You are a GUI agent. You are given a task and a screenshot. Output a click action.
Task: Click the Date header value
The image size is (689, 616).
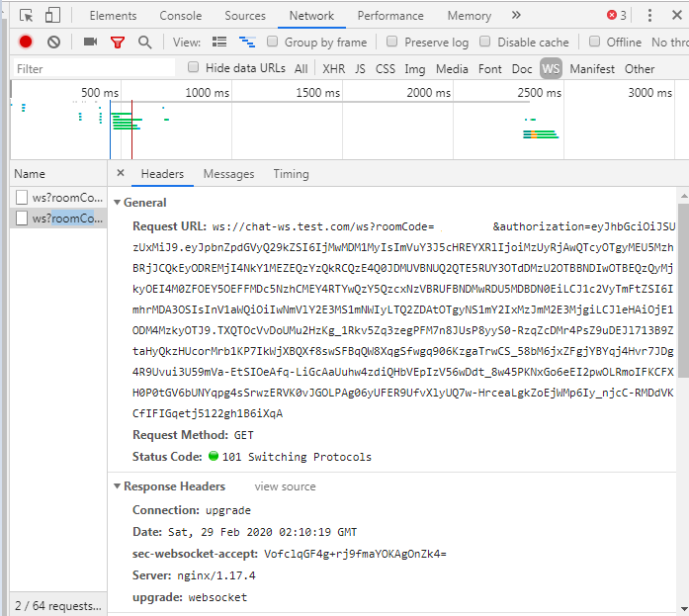pyautogui.click(x=262, y=532)
